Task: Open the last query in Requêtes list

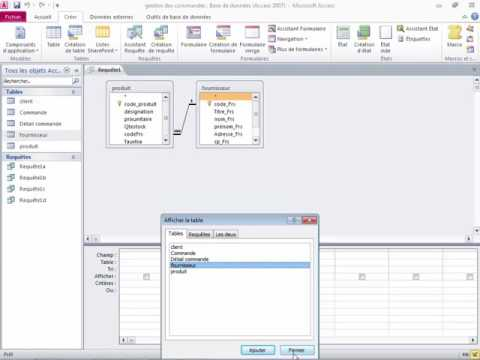Action: [x=42, y=200]
